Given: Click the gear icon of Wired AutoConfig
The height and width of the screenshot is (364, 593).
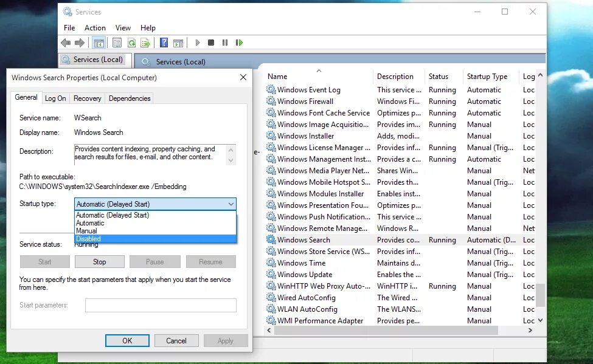Looking at the screenshot, I should 271,298.
